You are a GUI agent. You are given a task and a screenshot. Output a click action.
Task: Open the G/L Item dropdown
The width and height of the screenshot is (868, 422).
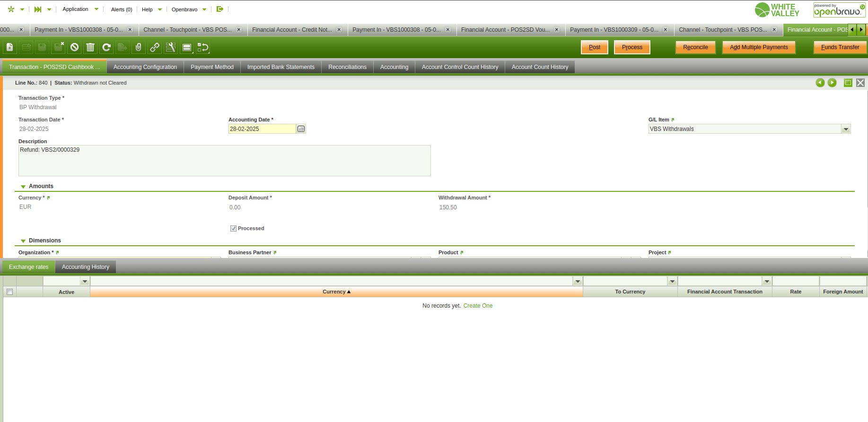[x=846, y=129]
